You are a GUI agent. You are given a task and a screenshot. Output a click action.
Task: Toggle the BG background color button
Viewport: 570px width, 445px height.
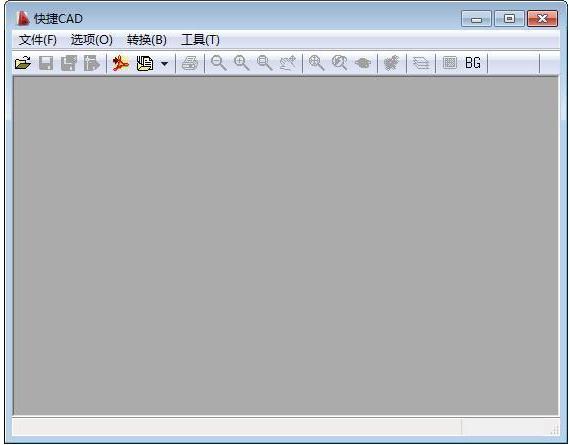click(x=473, y=63)
